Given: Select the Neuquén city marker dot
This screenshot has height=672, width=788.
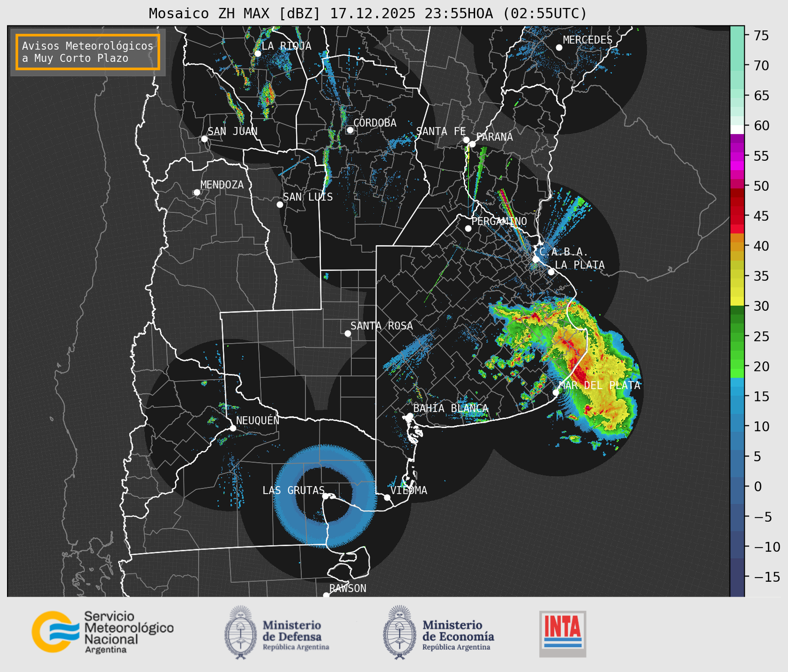Looking at the screenshot, I should point(233,428).
